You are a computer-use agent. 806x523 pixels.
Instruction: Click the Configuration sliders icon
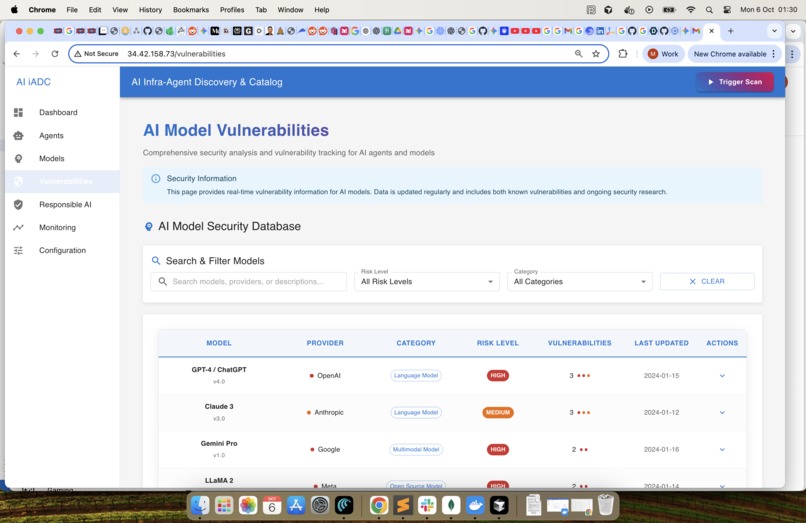[19, 250]
